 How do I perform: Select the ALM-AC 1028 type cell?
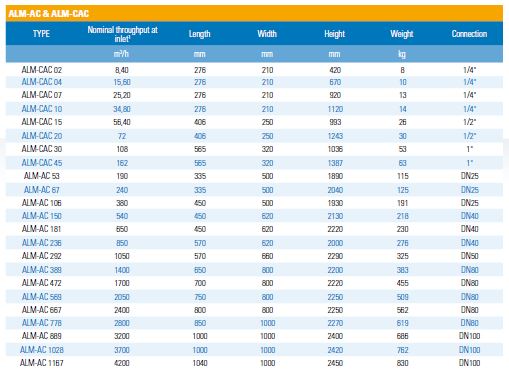point(42,350)
